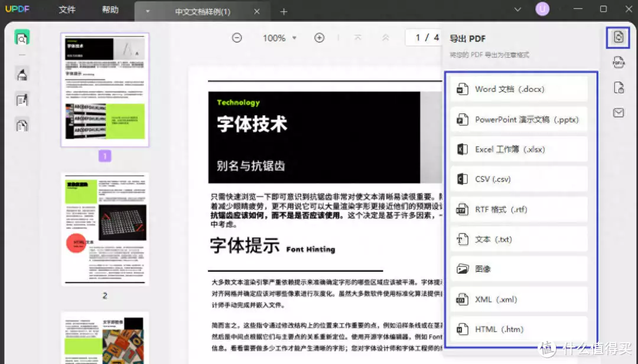Export as Word 文档 (.docx)
The width and height of the screenshot is (638, 364).
[519, 89]
